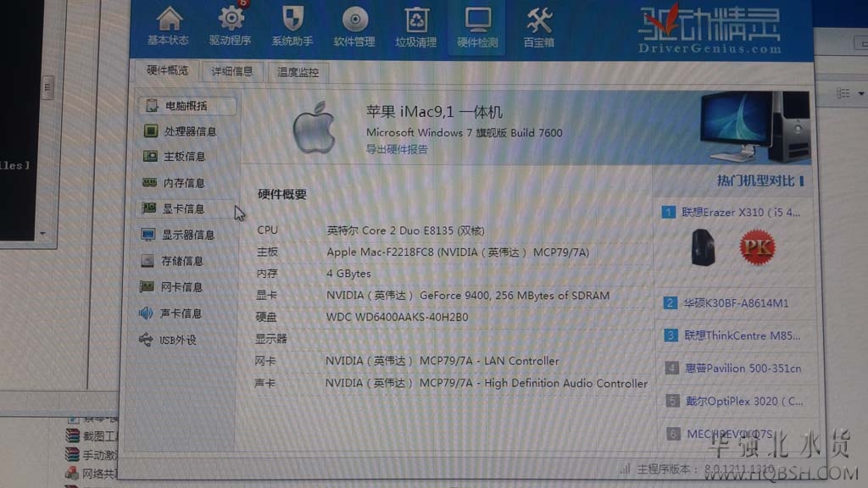The width and height of the screenshot is (868, 488).
Task: Open the 基本状态 home icon
Action: (169, 26)
